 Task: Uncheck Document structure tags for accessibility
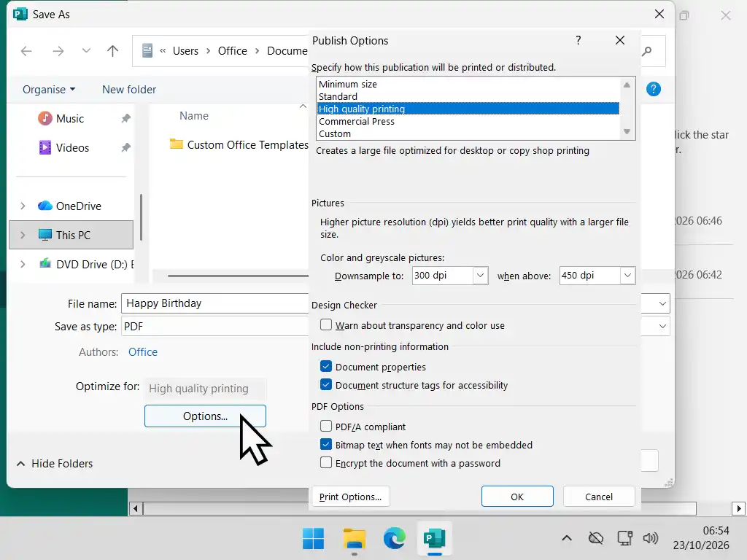tap(326, 384)
